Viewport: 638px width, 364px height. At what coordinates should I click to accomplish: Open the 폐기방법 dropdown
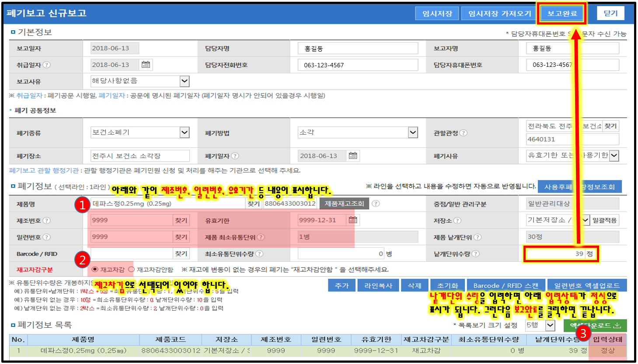pos(413,132)
